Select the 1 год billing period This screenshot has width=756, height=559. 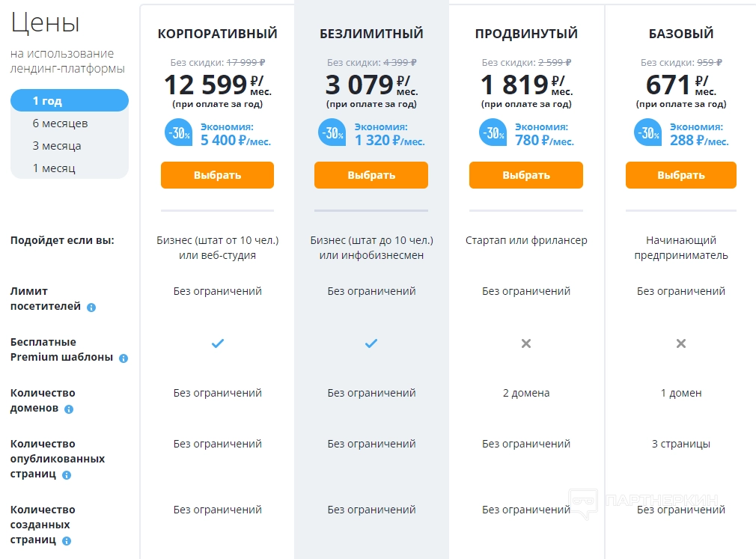70,101
